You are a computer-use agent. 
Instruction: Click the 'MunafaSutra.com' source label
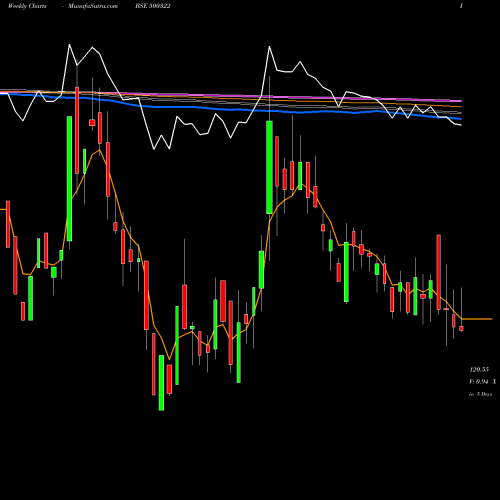tap(93, 6)
